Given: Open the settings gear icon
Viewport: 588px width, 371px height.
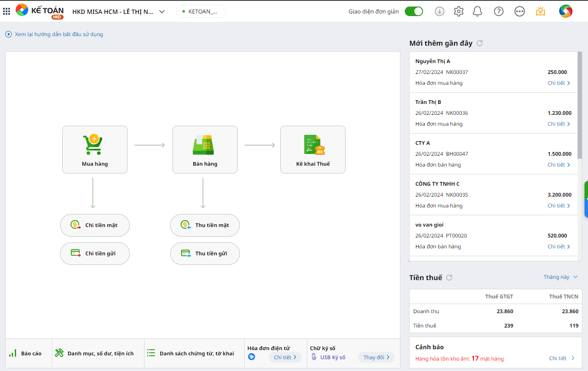Looking at the screenshot, I should point(459,12).
